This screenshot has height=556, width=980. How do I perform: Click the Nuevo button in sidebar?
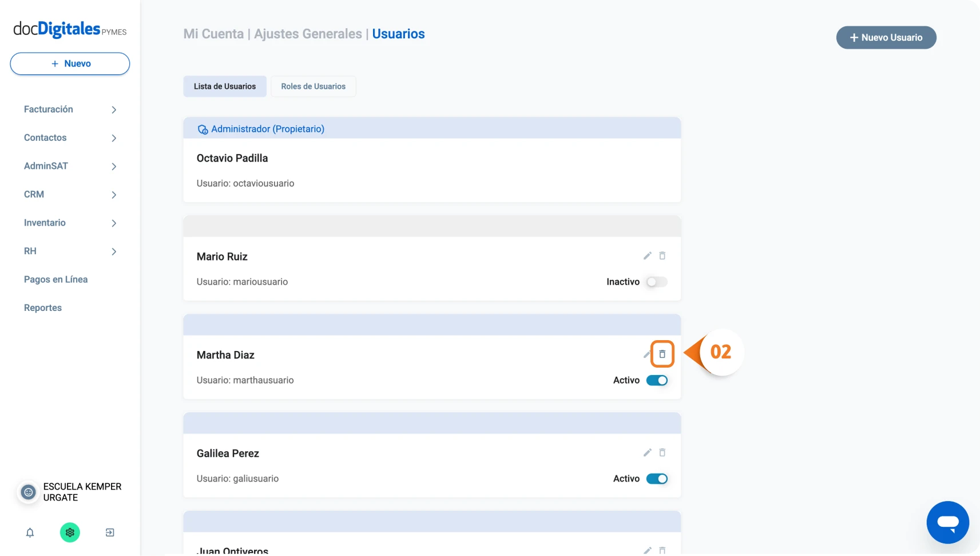click(x=70, y=64)
